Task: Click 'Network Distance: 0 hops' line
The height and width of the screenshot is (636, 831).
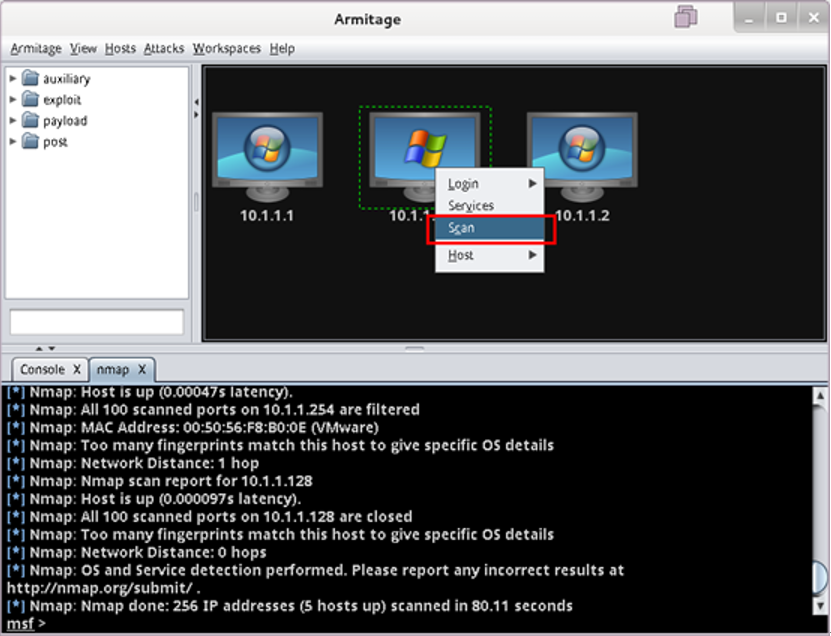Action: click(x=137, y=552)
